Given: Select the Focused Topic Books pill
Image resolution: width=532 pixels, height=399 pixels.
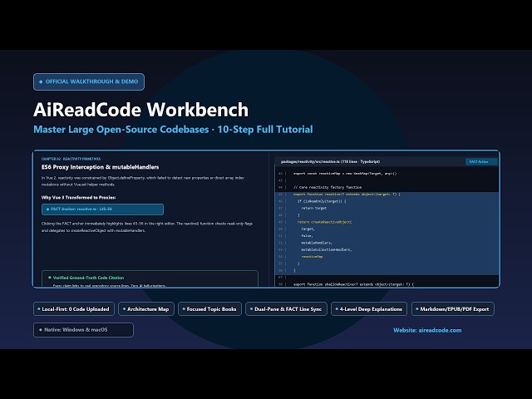Looking at the screenshot, I should pyautogui.click(x=209, y=309).
